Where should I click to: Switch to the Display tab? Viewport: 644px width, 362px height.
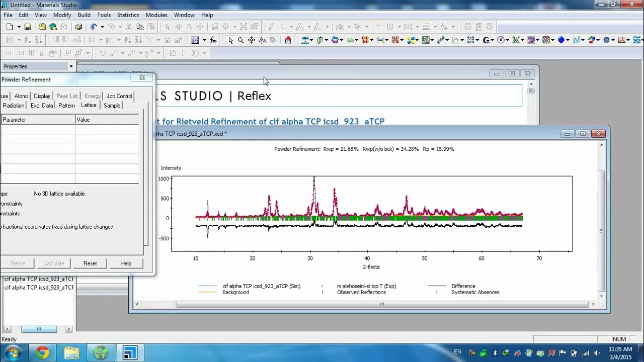tap(42, 96)
